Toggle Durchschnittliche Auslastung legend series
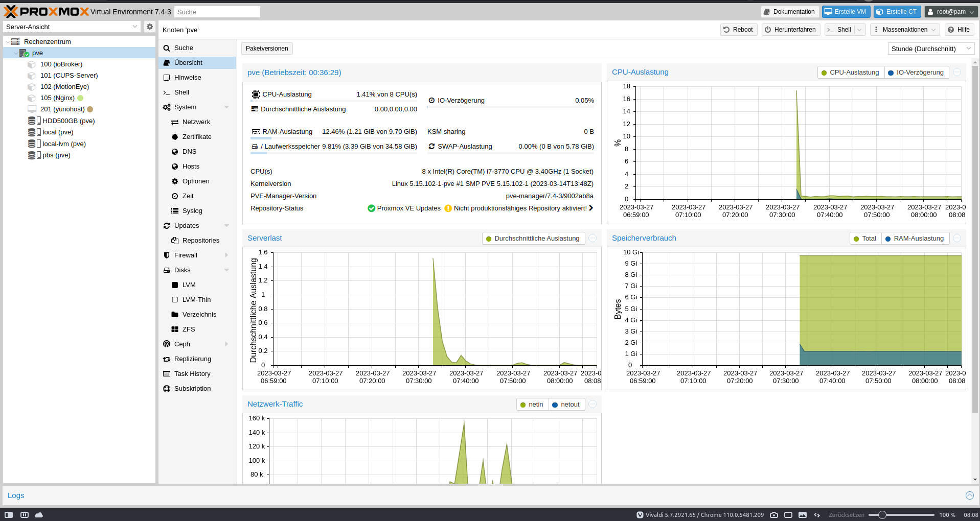 533,239
